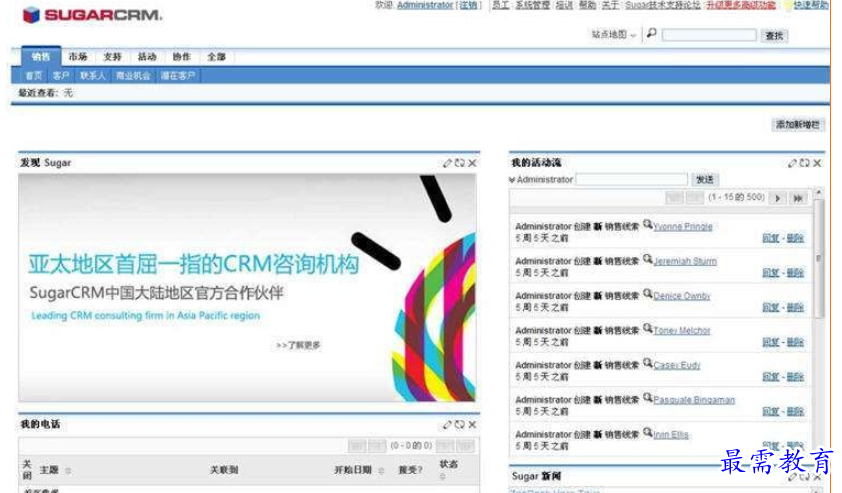Click preview icon beside Yvonne Pringle

[648, 224]
